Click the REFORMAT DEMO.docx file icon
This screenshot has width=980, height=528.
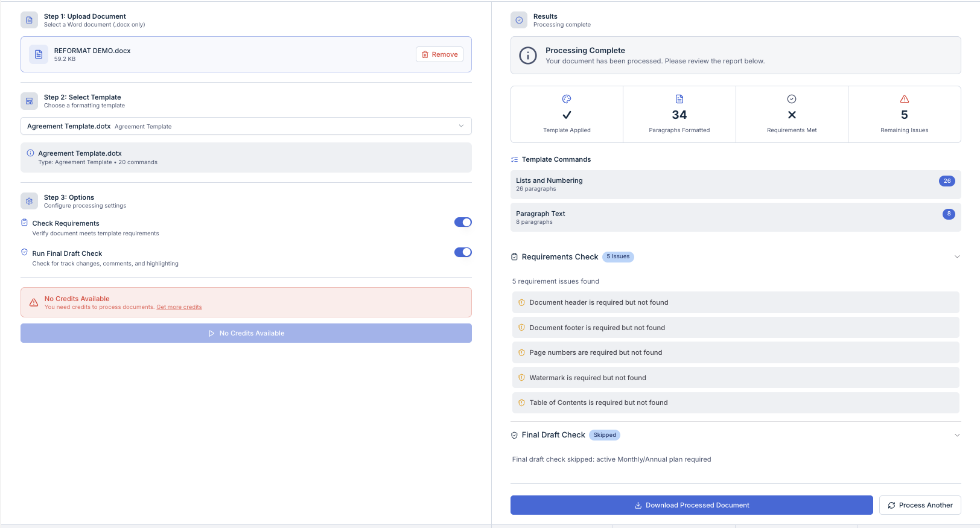39,54
